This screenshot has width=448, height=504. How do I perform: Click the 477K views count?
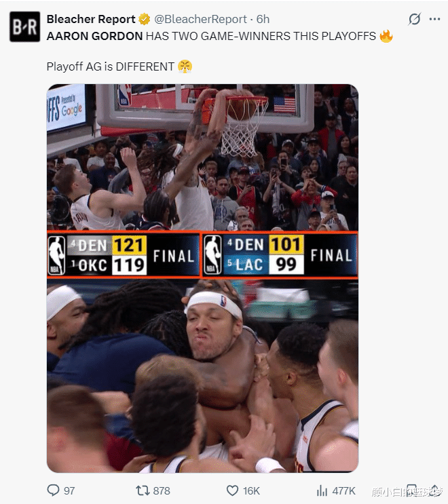[x=343, y=491]
